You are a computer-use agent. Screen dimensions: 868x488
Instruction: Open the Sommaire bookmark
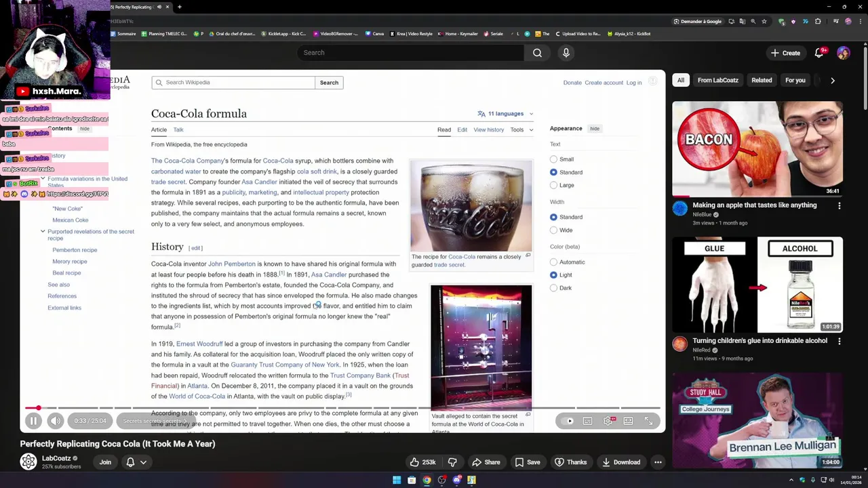(x=123, y=33)
